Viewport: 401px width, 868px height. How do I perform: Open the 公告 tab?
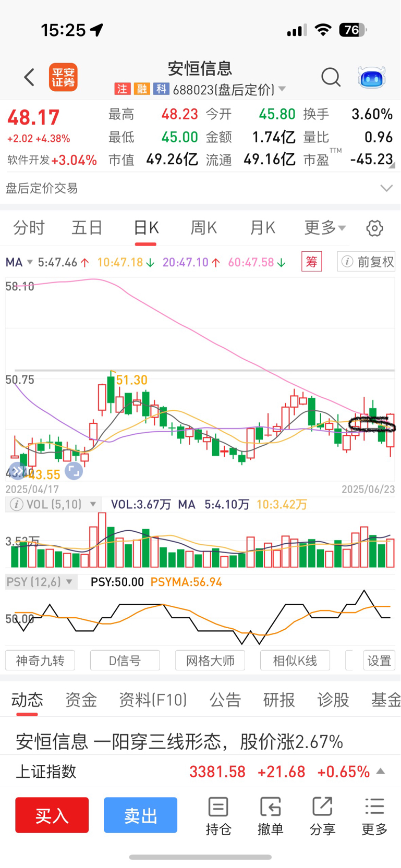click(225, 700)
